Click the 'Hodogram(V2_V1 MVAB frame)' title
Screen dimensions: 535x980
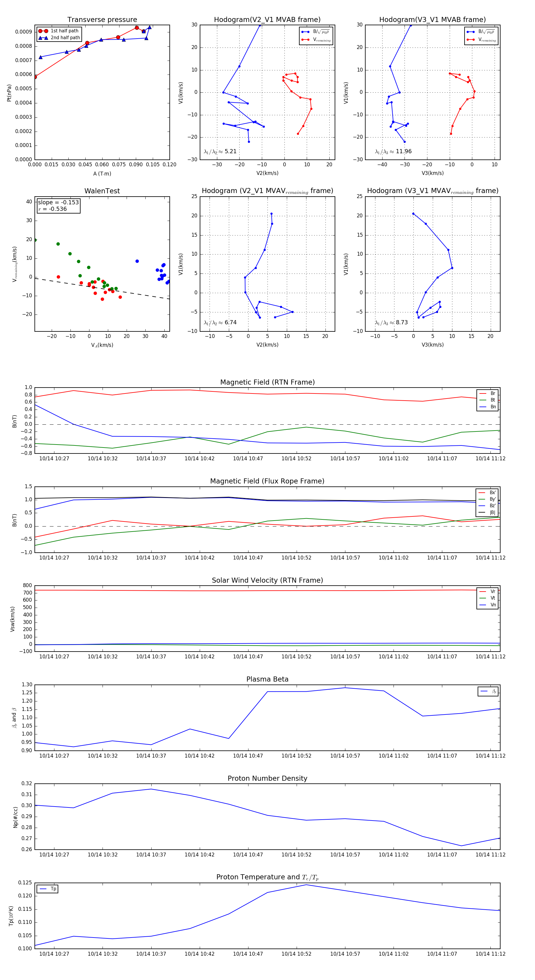tap(267, 19)
